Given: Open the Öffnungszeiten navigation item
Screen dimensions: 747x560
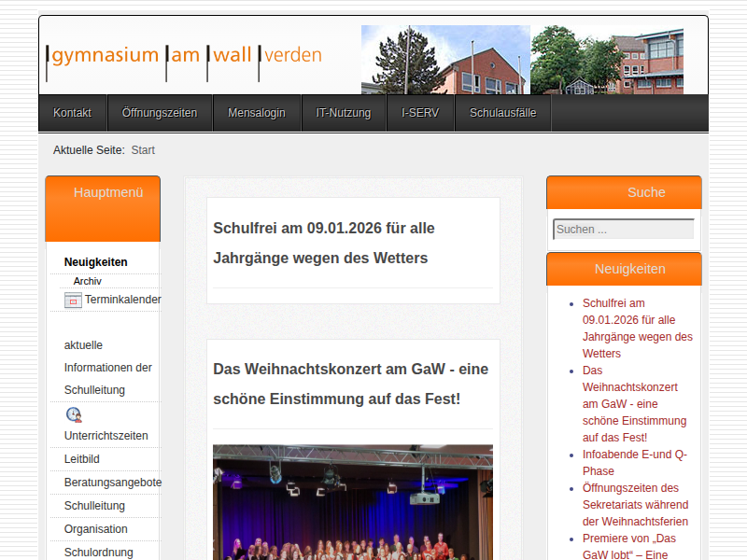Looking at the screenshot, I should click(x=160, y=113).
